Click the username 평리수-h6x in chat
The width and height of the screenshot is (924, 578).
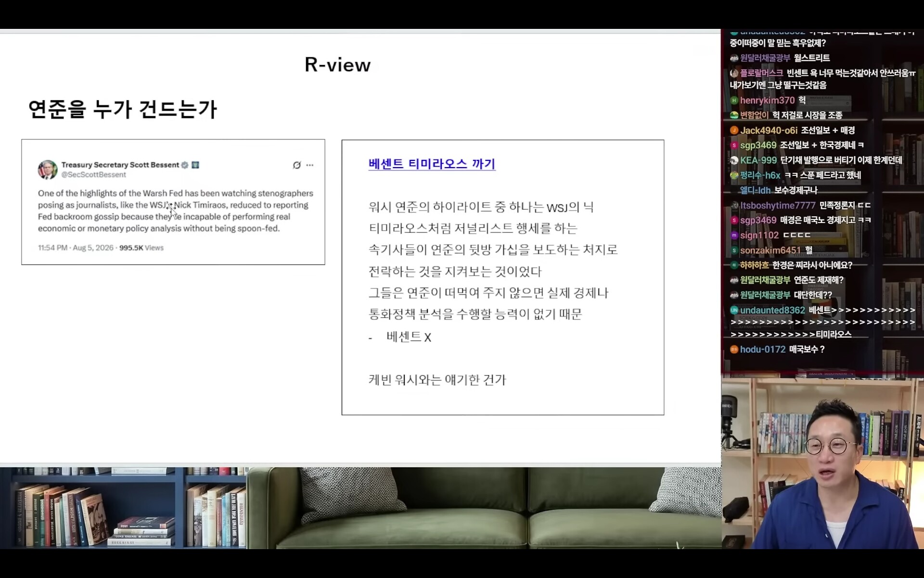[760, 175]
